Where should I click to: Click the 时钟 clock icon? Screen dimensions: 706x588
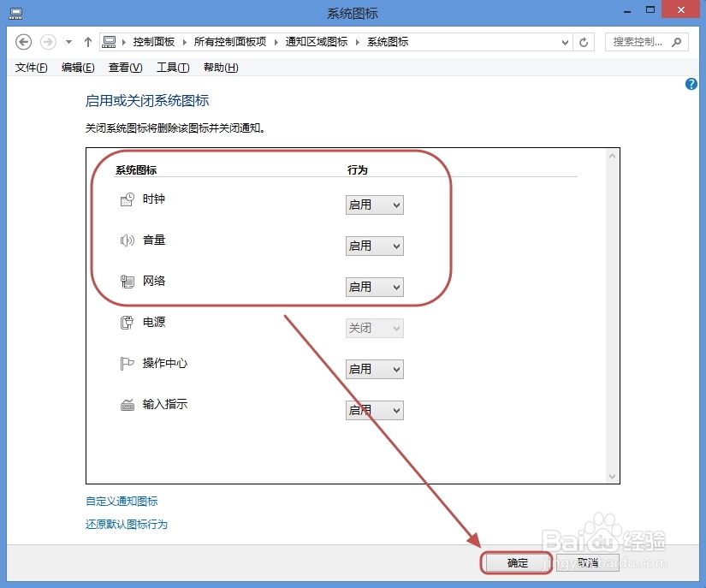click(128, 199)
